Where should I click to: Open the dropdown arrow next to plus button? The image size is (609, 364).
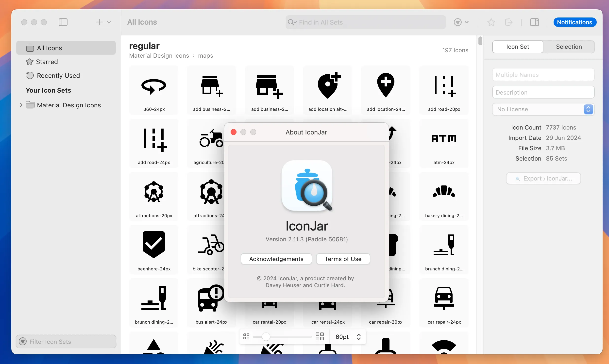(109, 22)
